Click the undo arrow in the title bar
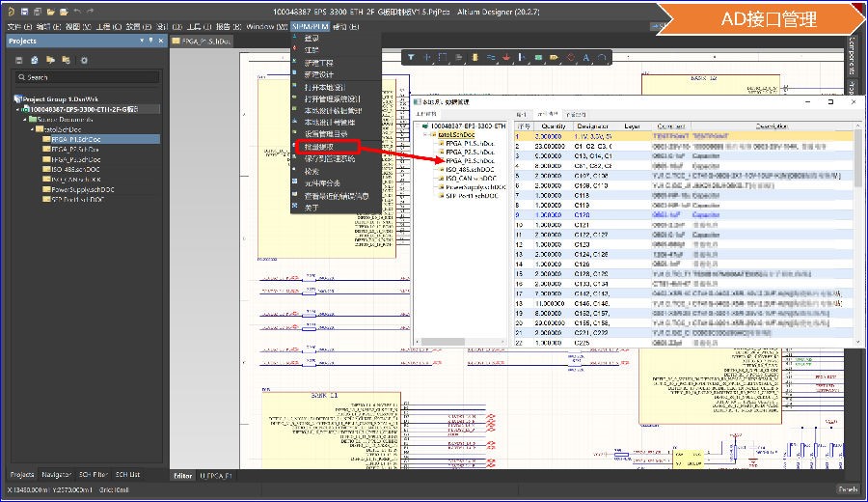 (x=76, y=11)
